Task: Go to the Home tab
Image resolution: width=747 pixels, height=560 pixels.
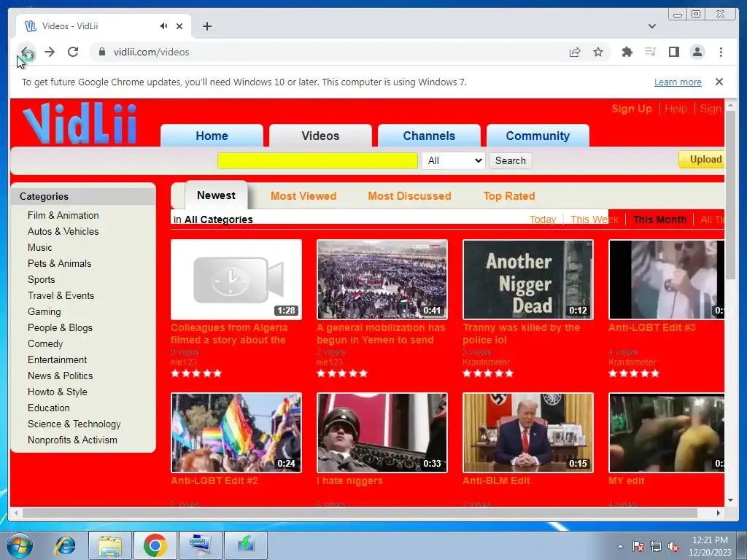Action: pos(212,136)
